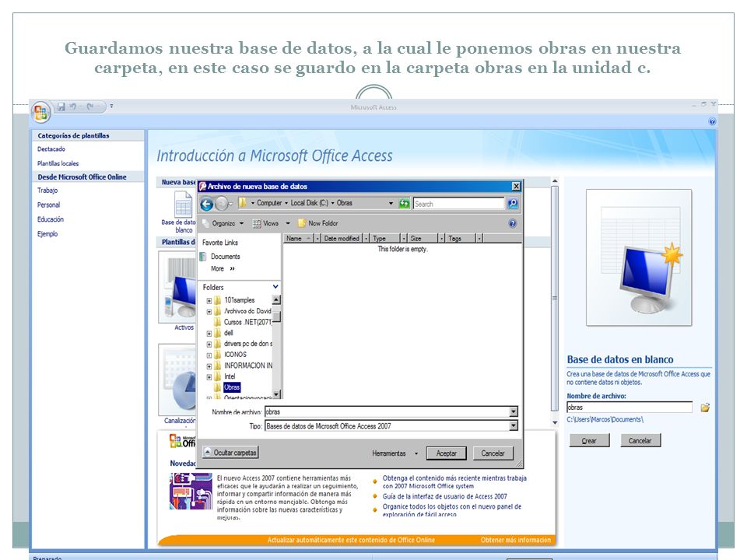This screenshot has height=560, width=747.
Task: Click Obtener más información link
Action: [x=515, y=540]
